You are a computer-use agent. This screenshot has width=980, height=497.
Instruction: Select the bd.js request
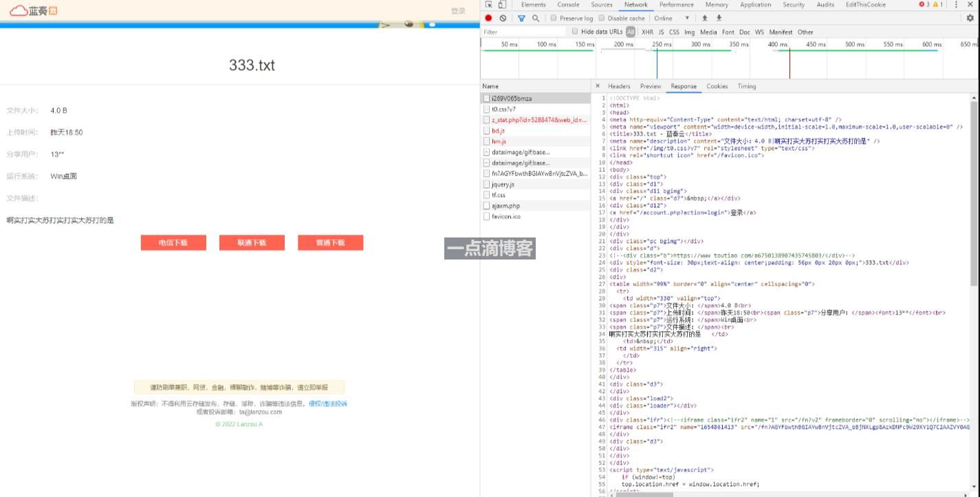536,131
